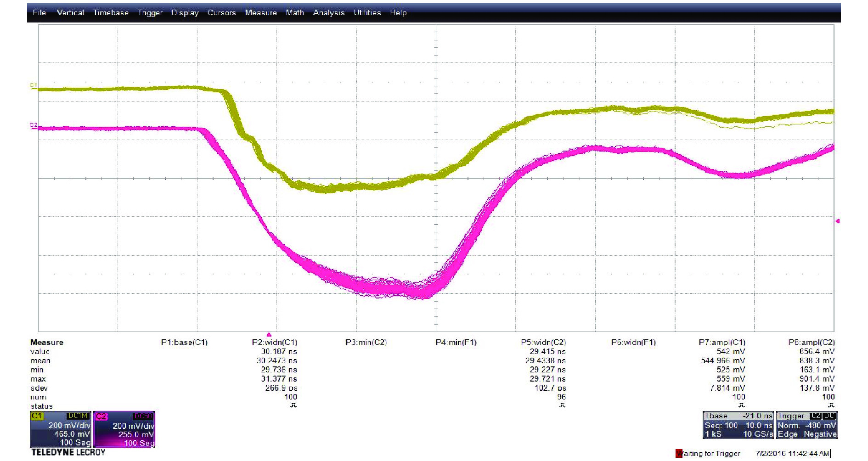The image size is (868, 461).
Task: Click the P2 status icon in status row
Action: 293,405
